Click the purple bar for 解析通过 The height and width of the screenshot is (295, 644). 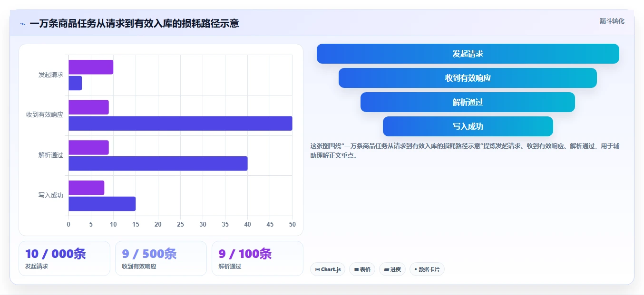pos(88,147)
